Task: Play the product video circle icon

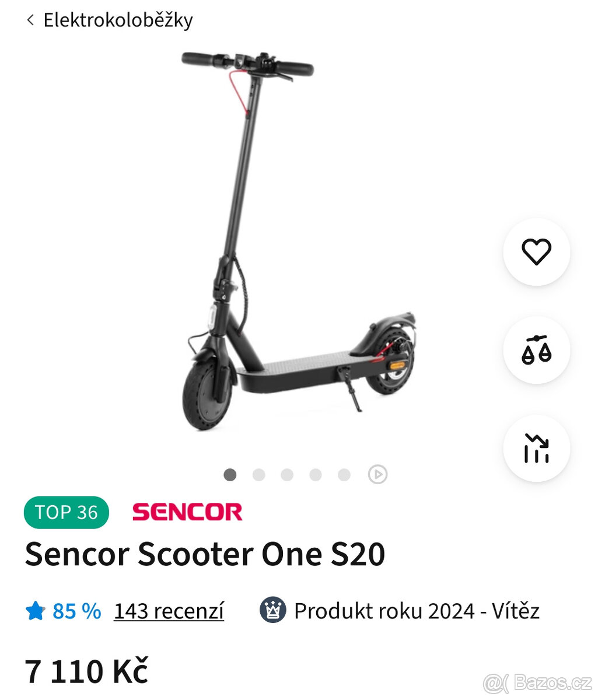Action: tap(377, 474)
